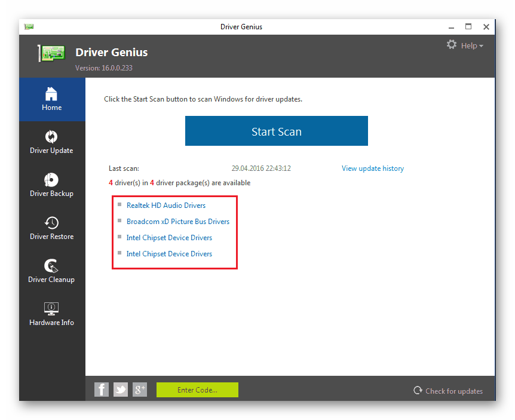Open the Driver Restore section

(x=51, y=228)
